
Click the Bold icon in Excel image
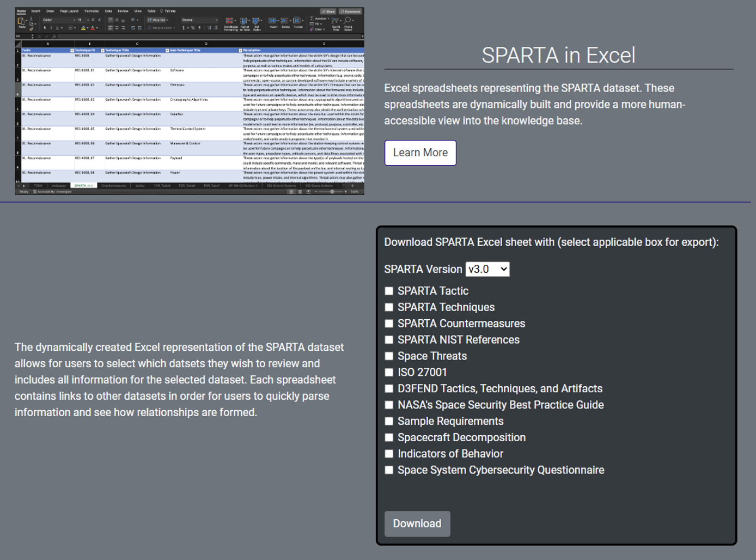coord(45,28)
